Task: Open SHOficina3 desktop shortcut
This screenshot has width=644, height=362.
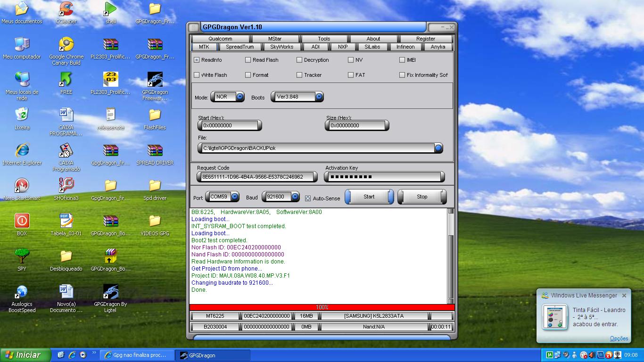Action: click(66, 189)
